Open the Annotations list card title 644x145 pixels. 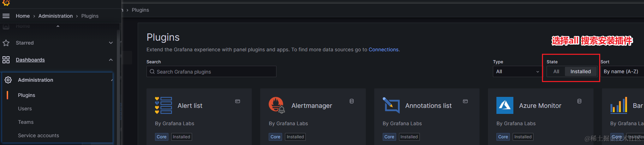click(428, 106)
